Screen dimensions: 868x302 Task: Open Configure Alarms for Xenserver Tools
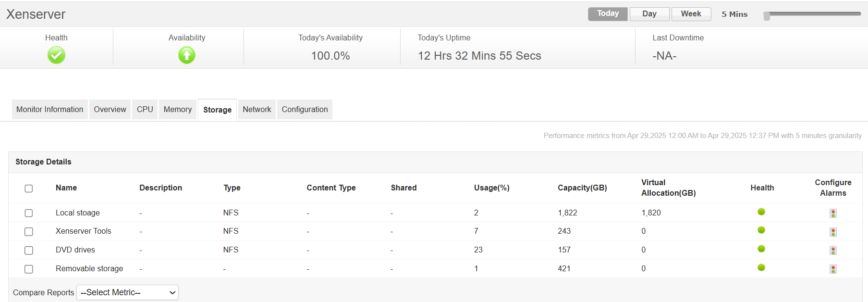tap(832, 231)
